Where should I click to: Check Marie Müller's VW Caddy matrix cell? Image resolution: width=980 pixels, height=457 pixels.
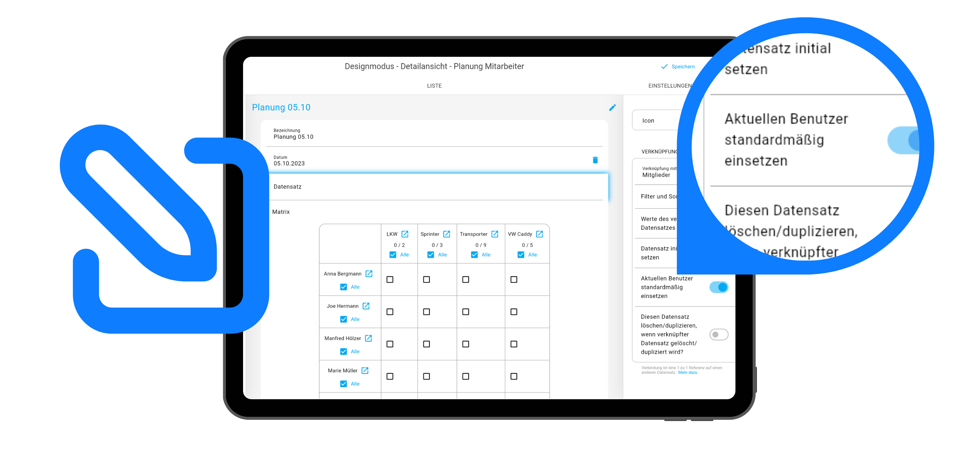click(x=514, y=376)
